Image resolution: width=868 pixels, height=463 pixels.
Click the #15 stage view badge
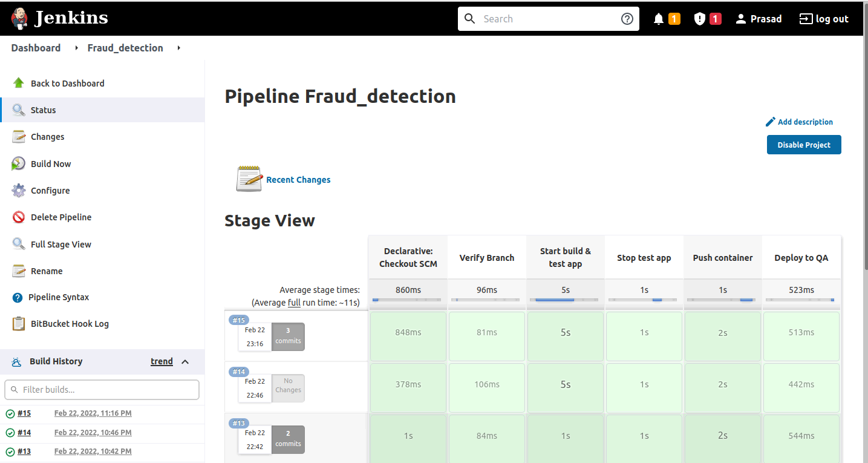pyautogui.click(x=239, y=320)
